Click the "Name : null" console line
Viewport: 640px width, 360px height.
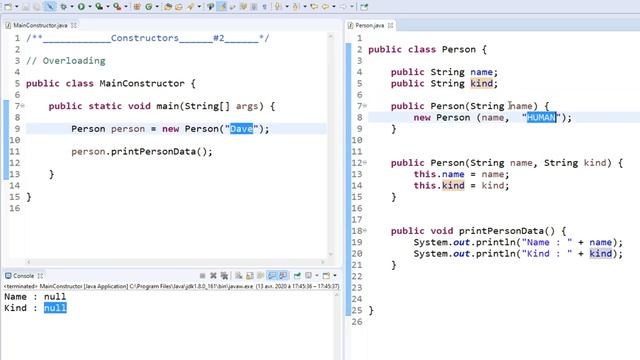pyautogui.click(x=35, y=297)
